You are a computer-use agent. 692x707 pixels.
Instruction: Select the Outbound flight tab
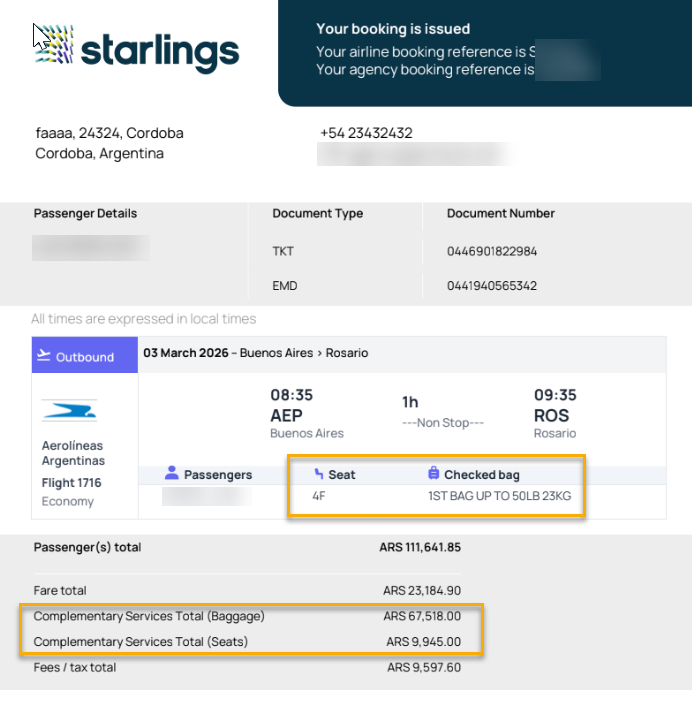point(85,356)
